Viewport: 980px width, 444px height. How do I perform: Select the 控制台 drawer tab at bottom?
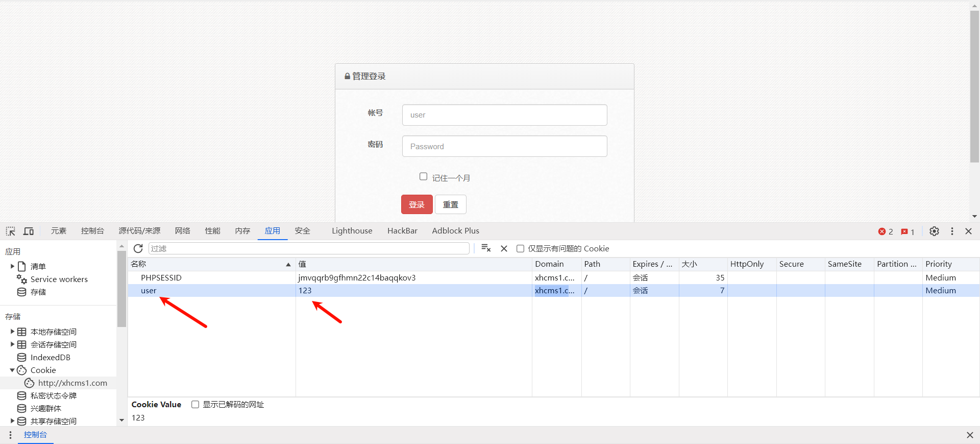[35, 435]
